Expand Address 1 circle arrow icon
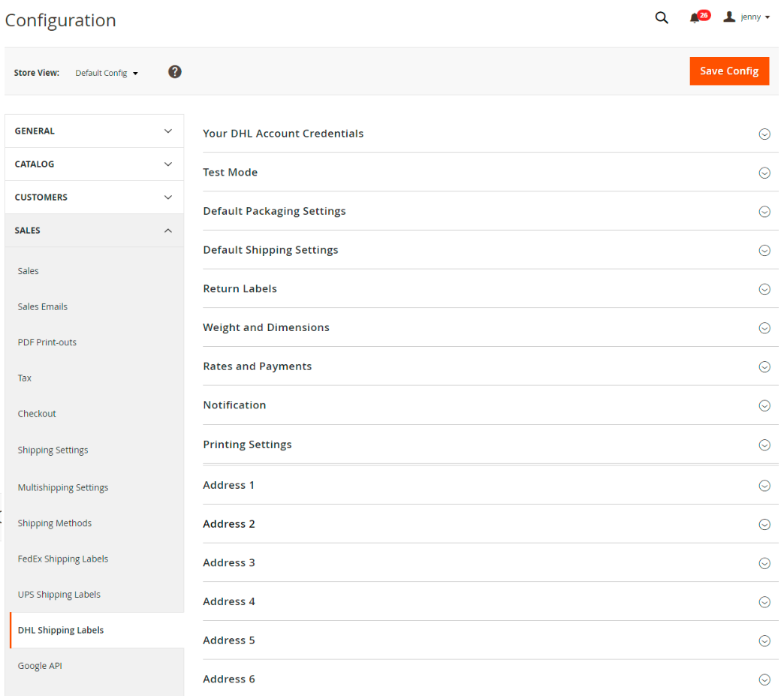 click(x=764, y=486)
